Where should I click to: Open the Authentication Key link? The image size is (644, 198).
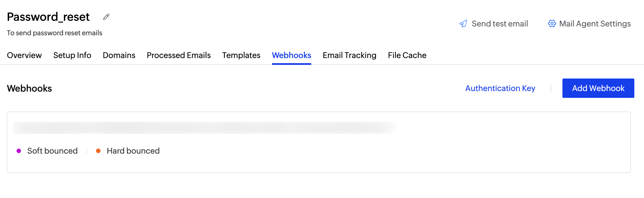[500, 88]
